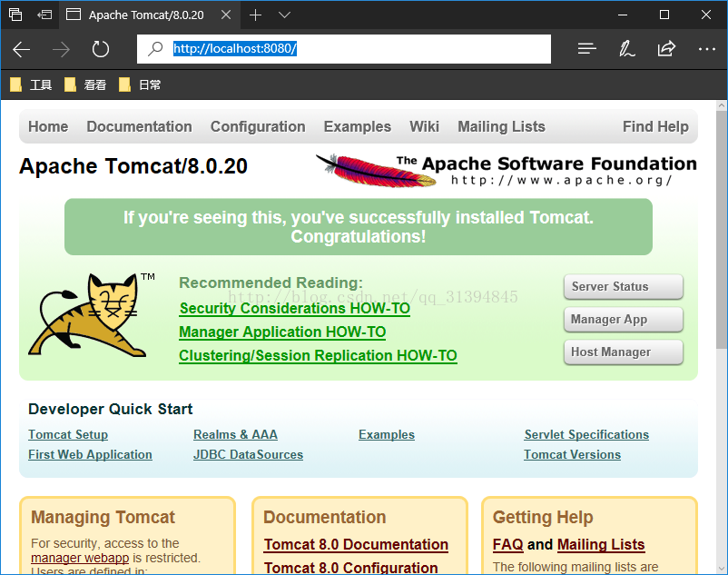
Task: Open Configuration nav item
Action: point(258,126)
